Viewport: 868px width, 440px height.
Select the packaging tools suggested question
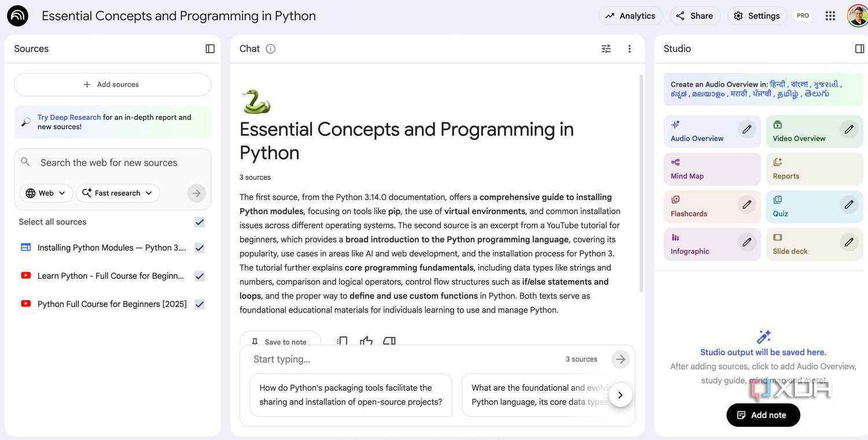351,395
